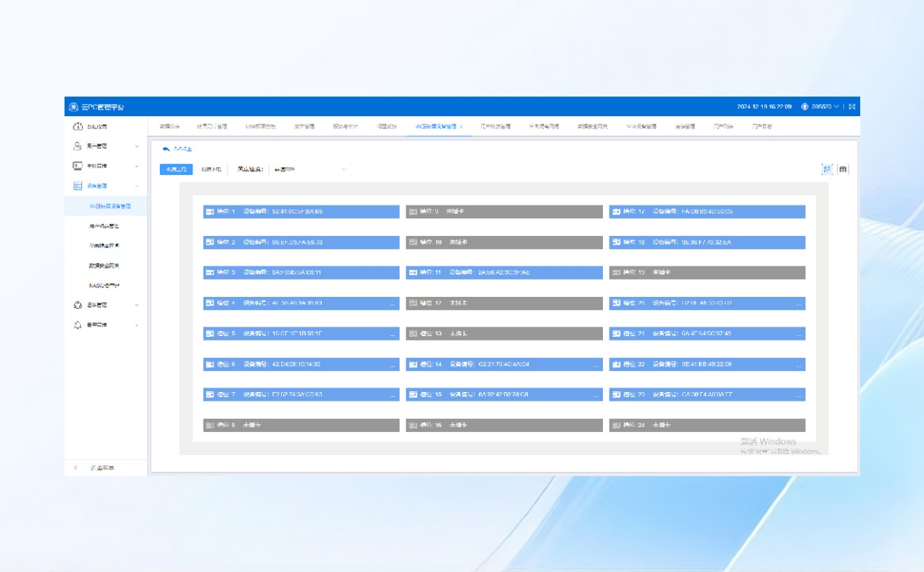Switch to the card grid view icon

point(827,169)
